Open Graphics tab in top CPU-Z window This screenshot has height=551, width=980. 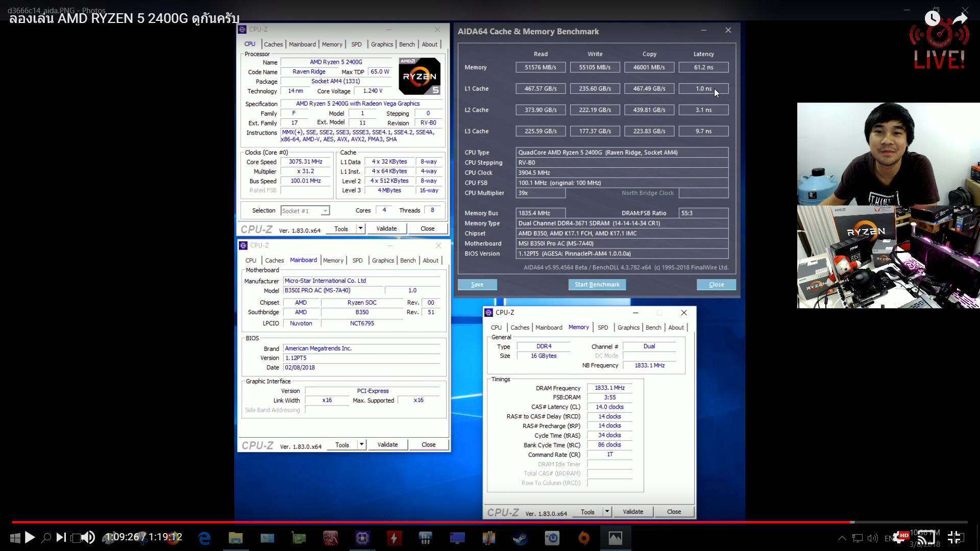382,44
